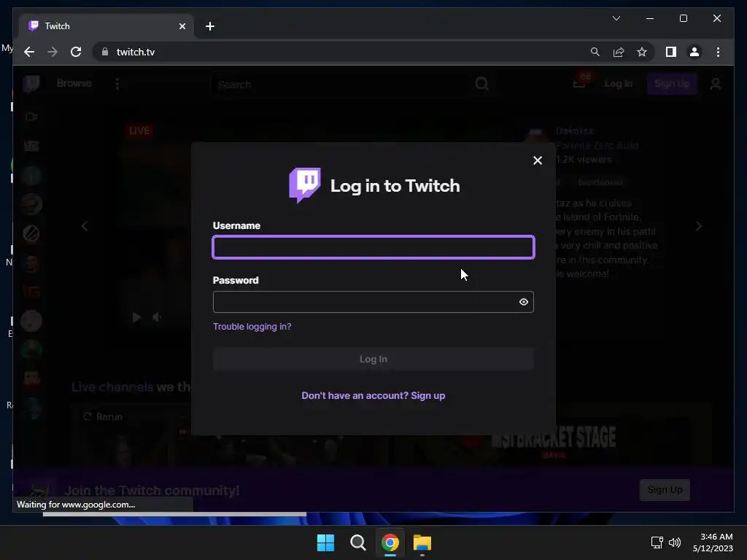Play the featured stream video
This screenshot has height=560, width=747.
136,317
